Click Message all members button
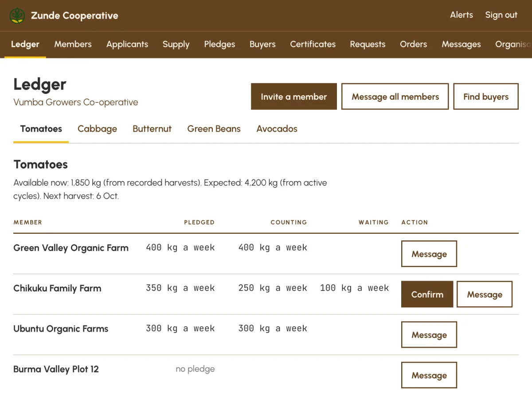Viewport: 532px width, 395px height. (x=395, y=97)
